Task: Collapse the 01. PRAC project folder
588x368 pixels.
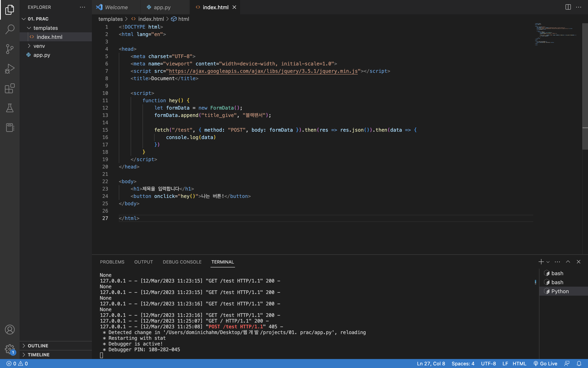Action: [56, 19]
